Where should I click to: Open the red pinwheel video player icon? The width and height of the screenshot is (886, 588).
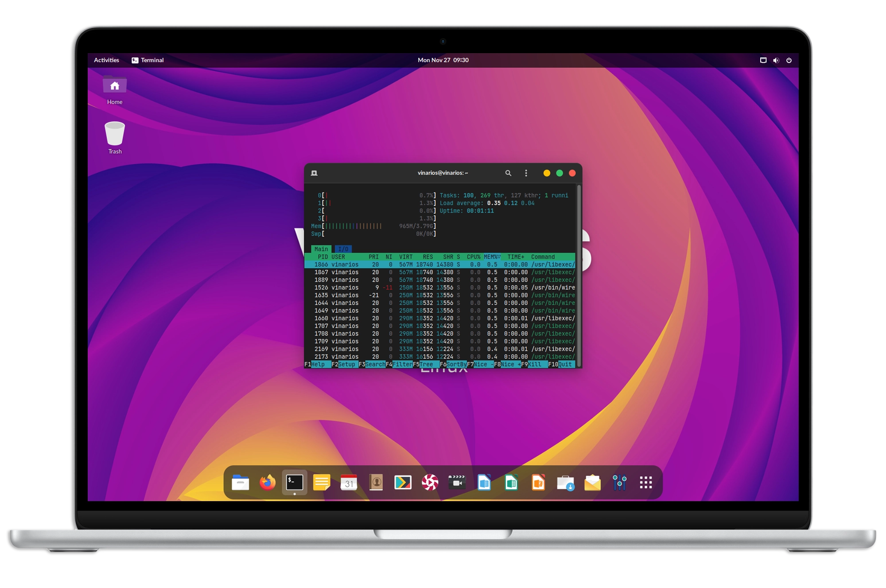[x=430, y=483]
